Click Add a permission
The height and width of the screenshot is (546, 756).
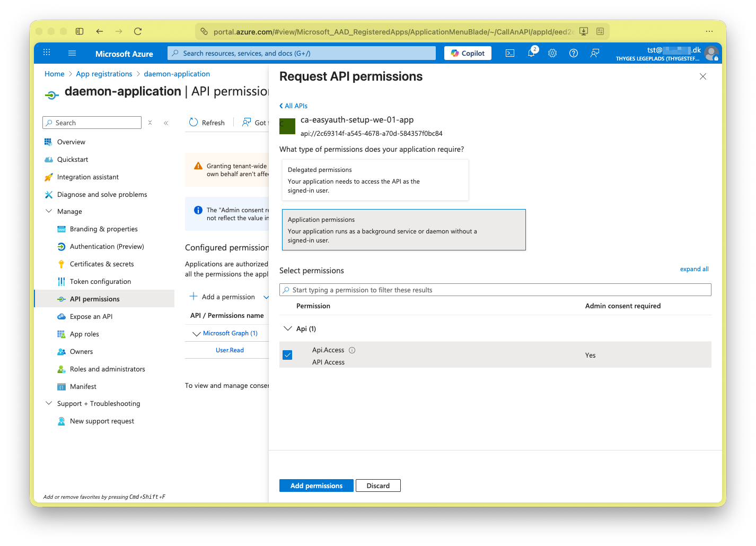pyautogui.click(x=222, y=297)
